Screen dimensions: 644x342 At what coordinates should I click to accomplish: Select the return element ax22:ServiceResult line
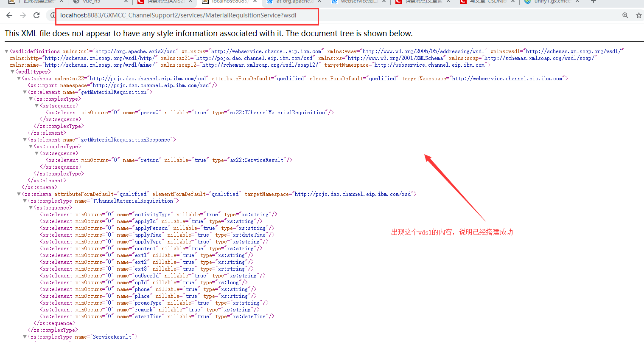pyautogui.click(x=169, y=160)
